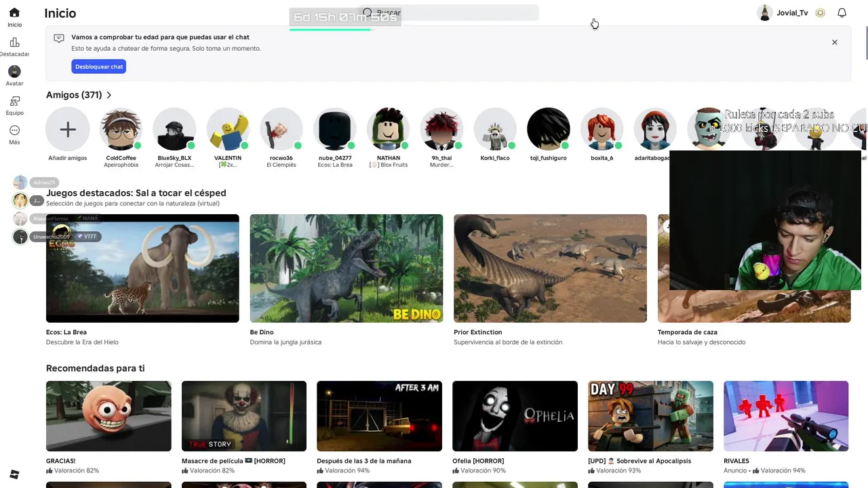Click the Recomendadas para ti heading
868x488 pixels.
click(95, 368)
